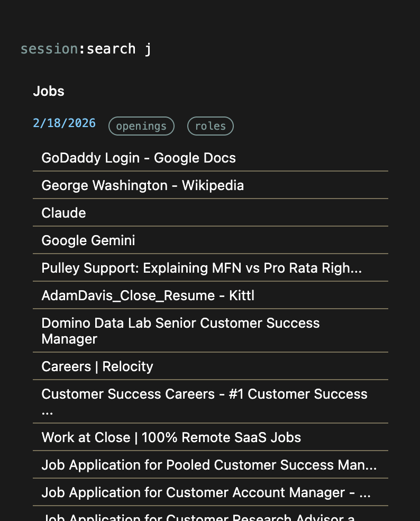Image resolution: width=420 pixels, height=521 pixels.
Task: Open George Washington - Wikipedia entry
Action: [x=142, y=185]
